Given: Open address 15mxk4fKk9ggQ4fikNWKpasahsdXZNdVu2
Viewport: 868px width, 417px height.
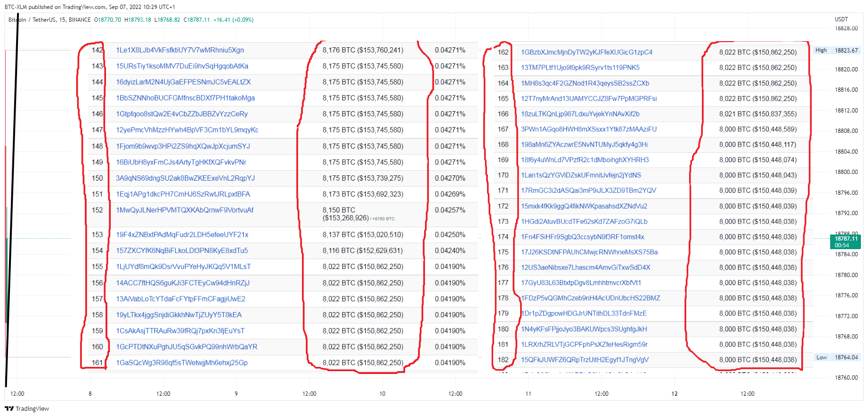Looking at the screenshot, I should coord(584,206).
